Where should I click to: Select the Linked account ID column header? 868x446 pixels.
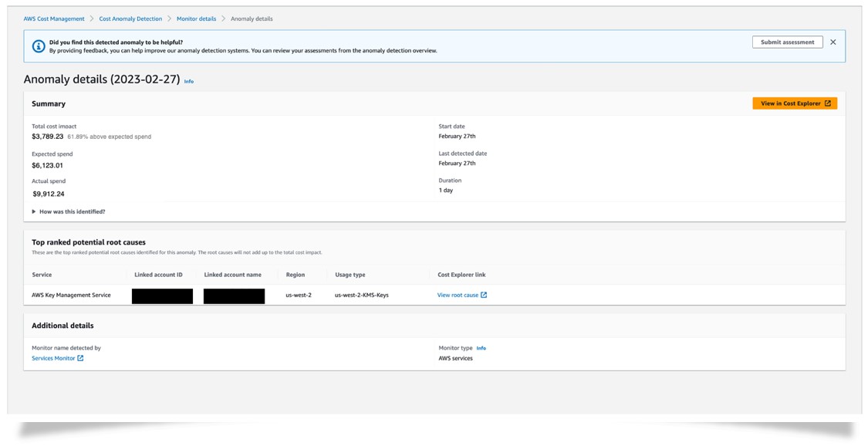158,275
